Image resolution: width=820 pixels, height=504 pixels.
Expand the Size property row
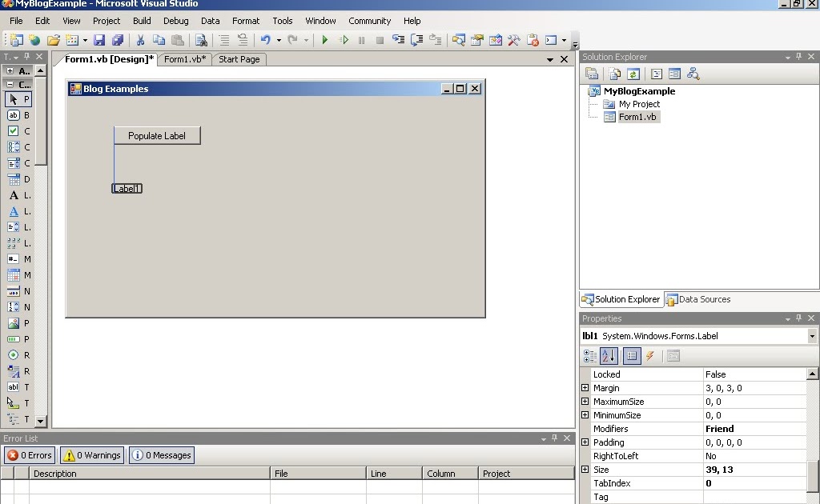pos(585,470)
